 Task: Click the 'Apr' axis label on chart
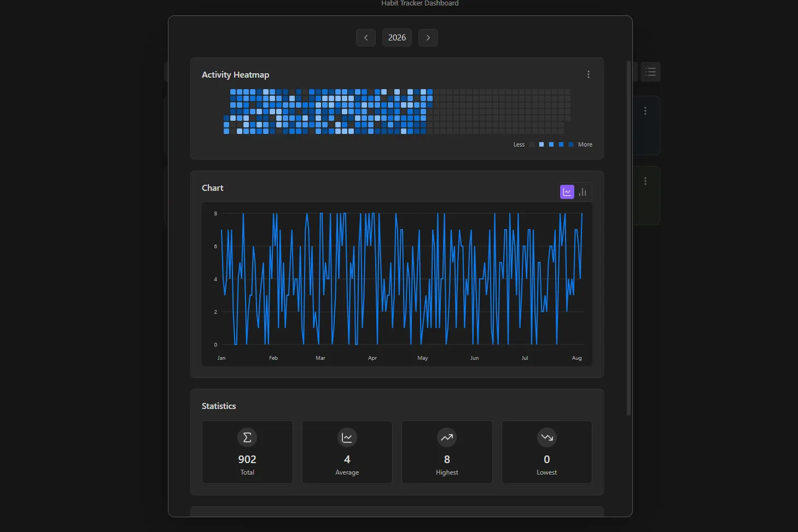pos(372,358)
